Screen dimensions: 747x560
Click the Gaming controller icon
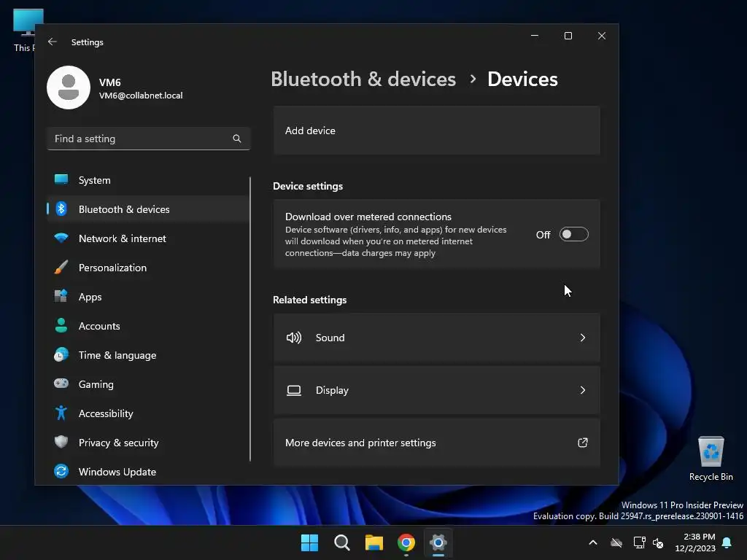coord(61,384)
